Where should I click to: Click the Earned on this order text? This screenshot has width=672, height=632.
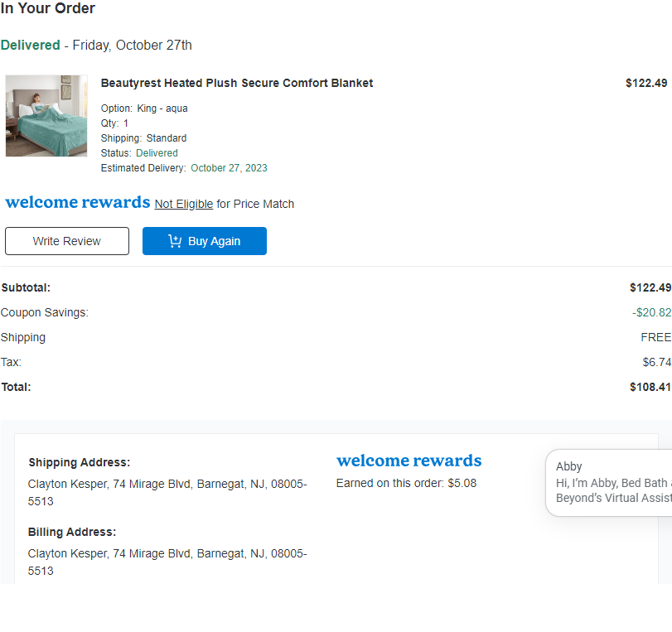click(x=406, y=484)
